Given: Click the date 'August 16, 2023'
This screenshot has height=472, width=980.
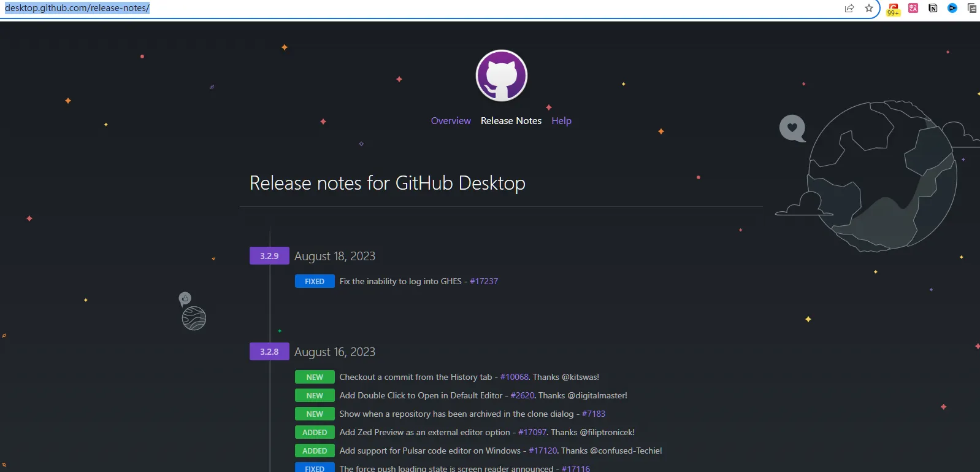Looking at the screenshot, I should pyautogui.click(x=335, y=352).
